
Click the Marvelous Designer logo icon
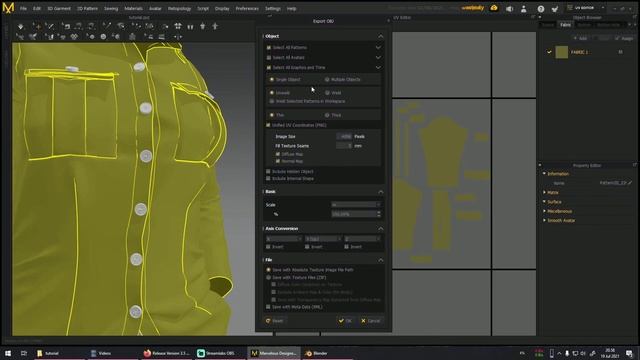[x=8, y=8]
